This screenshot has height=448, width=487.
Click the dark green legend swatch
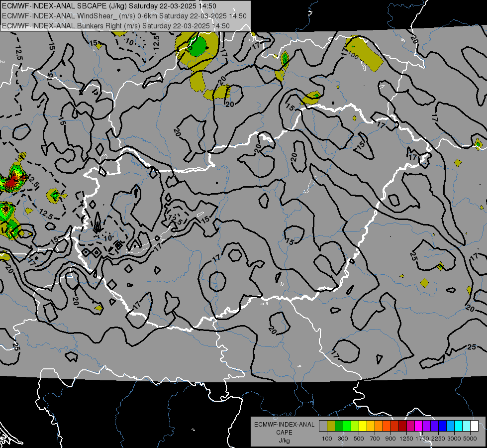(x=339, y=426)
